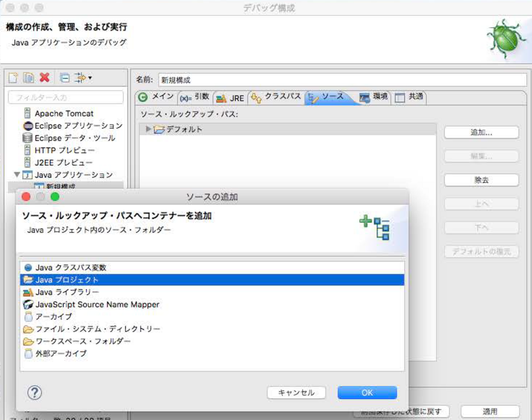Viewport: 532px width, 420px height.
Task: Select Java クラスパス変数 in list
Action: click(212, 268)
